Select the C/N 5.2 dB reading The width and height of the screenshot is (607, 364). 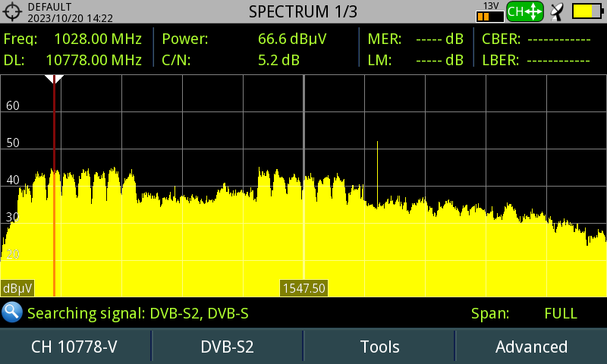click(x=231, y=61)
